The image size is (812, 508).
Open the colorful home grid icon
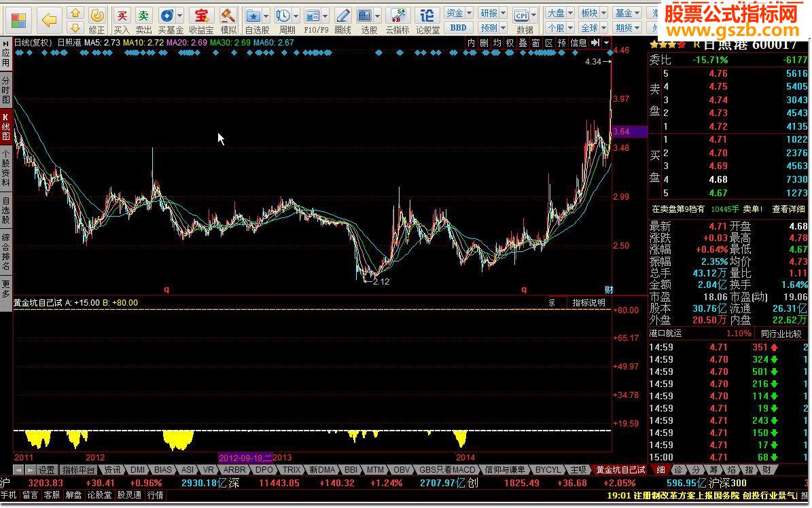coord(18,20)
